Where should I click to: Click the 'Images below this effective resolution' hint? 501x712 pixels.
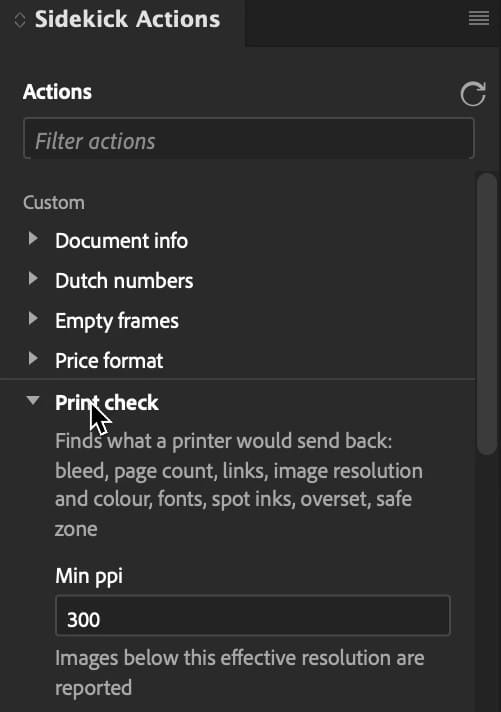(240, 673)
